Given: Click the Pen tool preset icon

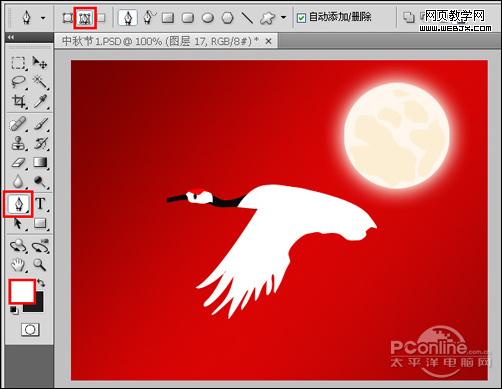Looking at the screenshot, I should 27,17.
